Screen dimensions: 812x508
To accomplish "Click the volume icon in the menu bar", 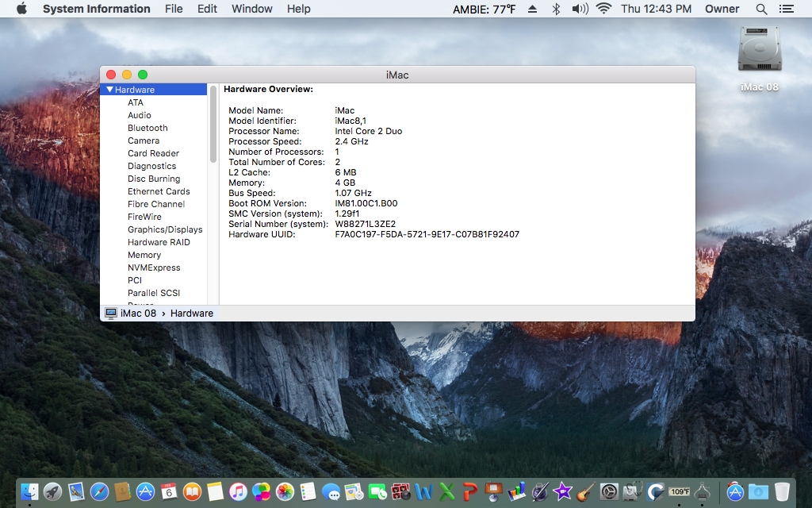I will (580, 9).
